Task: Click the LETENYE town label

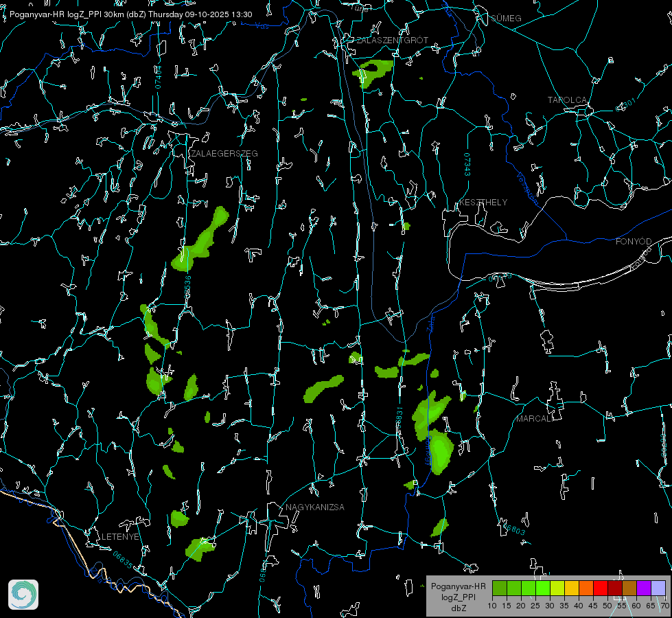Action: [121, 536]
